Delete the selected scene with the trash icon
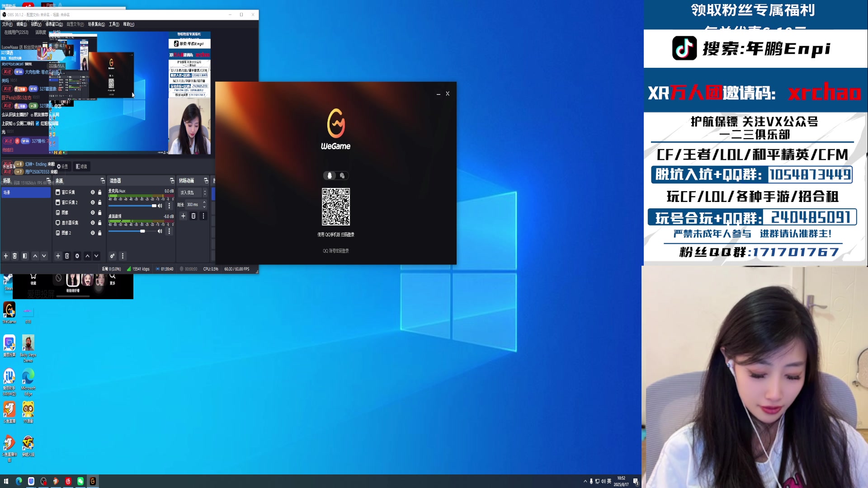 pyautogui.click(x=14, y=256)
